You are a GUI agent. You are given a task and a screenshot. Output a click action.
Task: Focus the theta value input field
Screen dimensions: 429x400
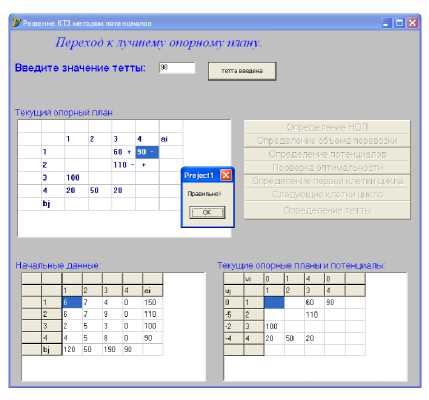click(x=177, y=68)
